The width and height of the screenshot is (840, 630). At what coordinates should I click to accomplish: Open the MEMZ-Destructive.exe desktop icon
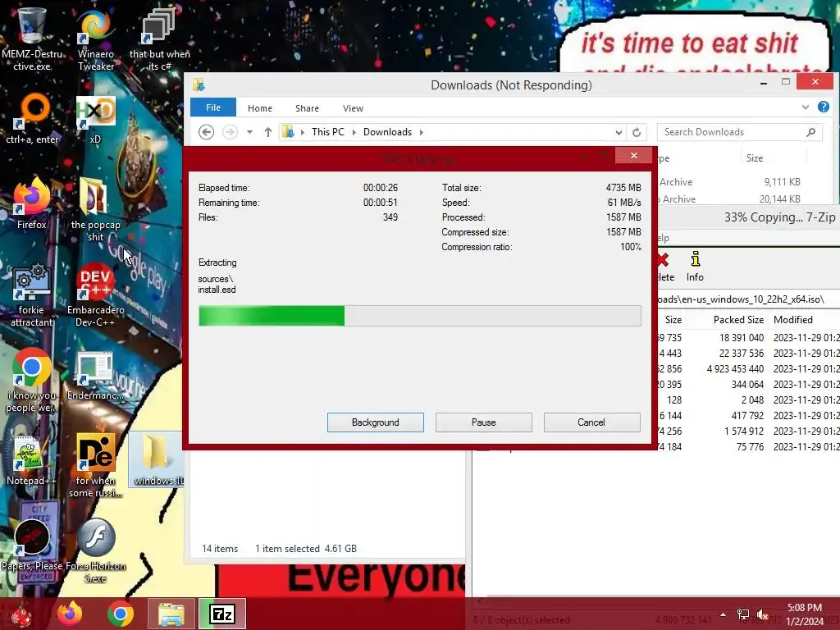32,38
